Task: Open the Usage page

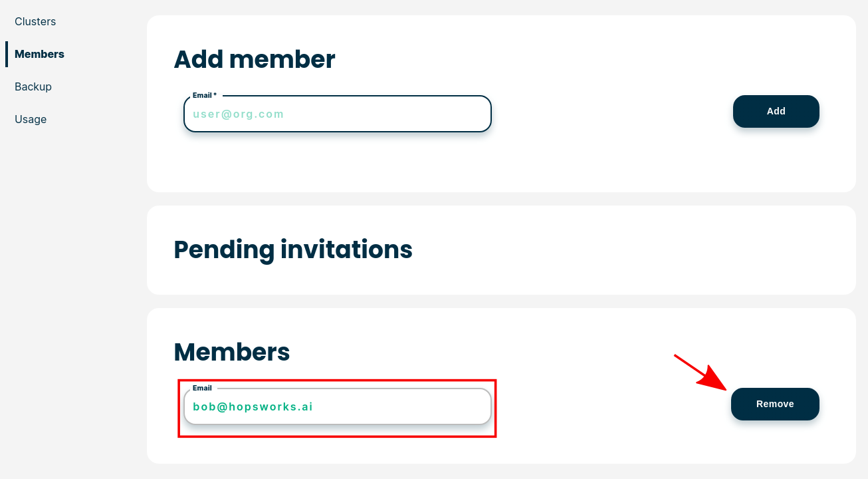Action: click(31, 119)
